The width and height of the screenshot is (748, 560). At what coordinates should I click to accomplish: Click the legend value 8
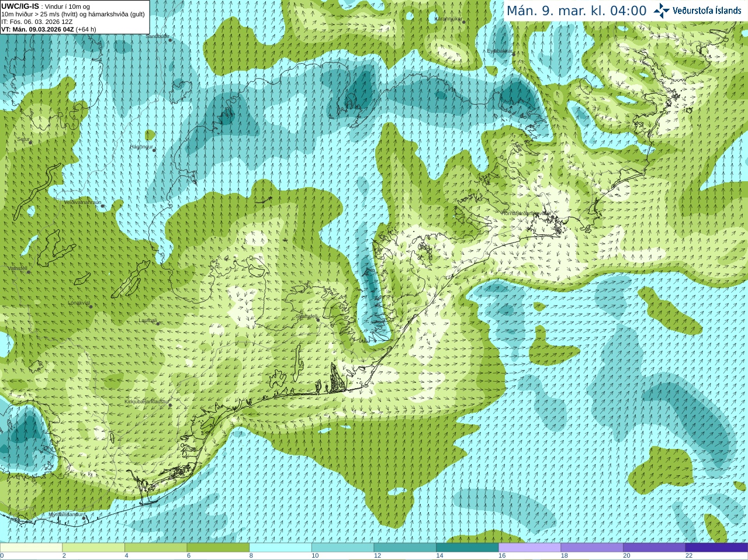point(251,556)
